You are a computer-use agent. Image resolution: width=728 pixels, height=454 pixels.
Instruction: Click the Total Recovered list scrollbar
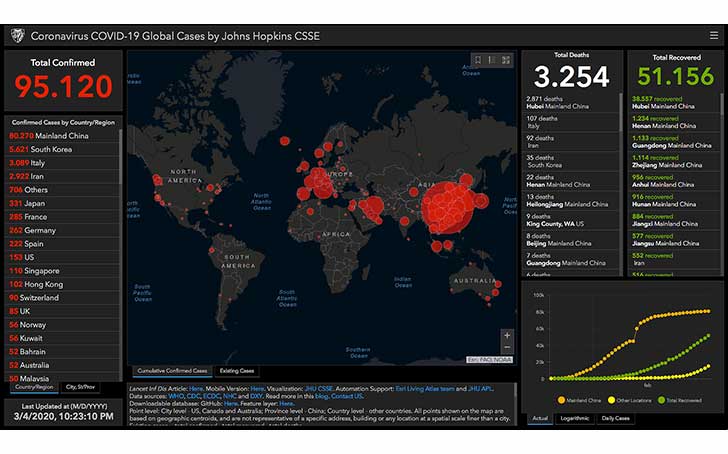[x=722, y=103]
